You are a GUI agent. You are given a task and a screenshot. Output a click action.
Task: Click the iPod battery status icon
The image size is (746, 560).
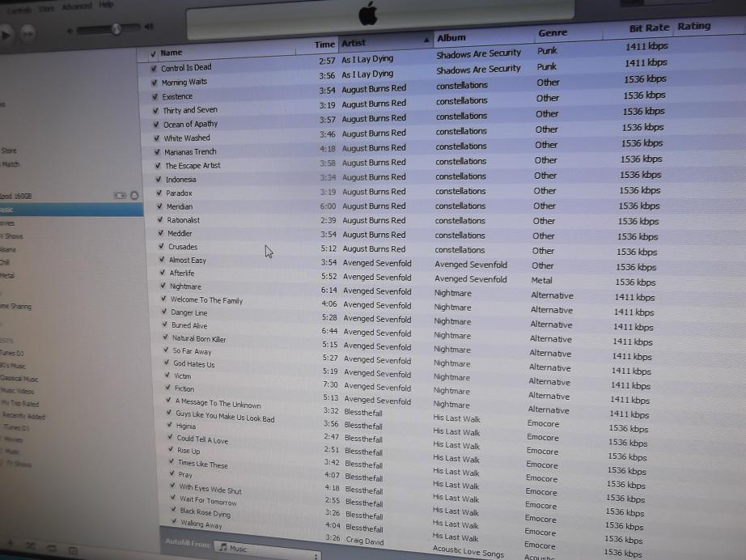tap(121, 195)
